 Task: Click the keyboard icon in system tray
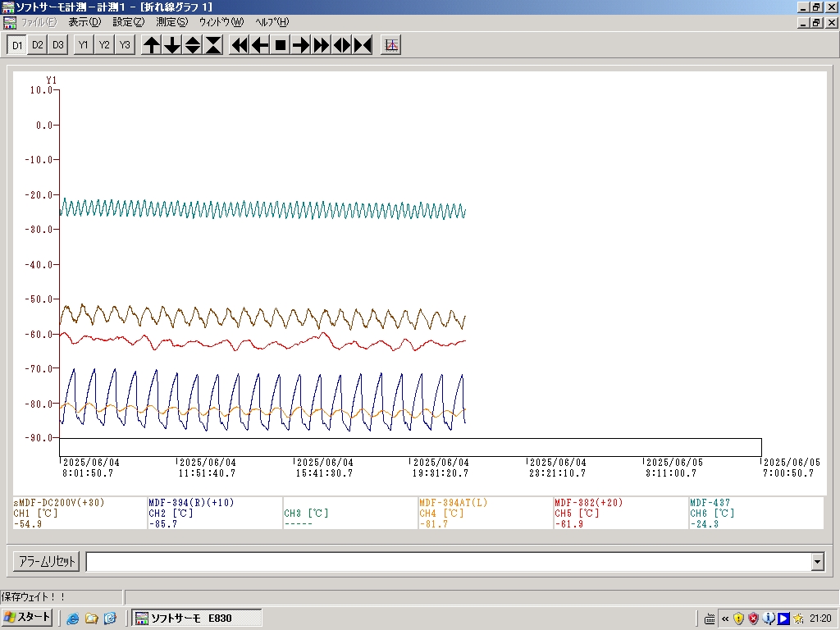710,619
